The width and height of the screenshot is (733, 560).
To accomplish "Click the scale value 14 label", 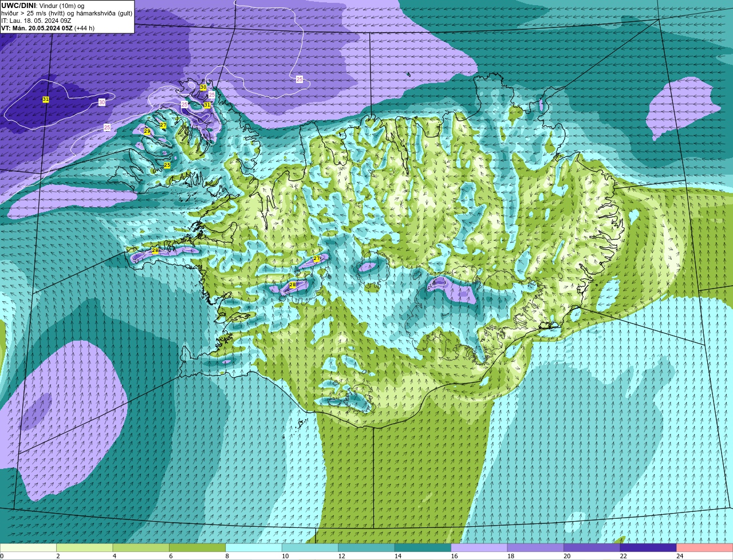I will 397,555.
